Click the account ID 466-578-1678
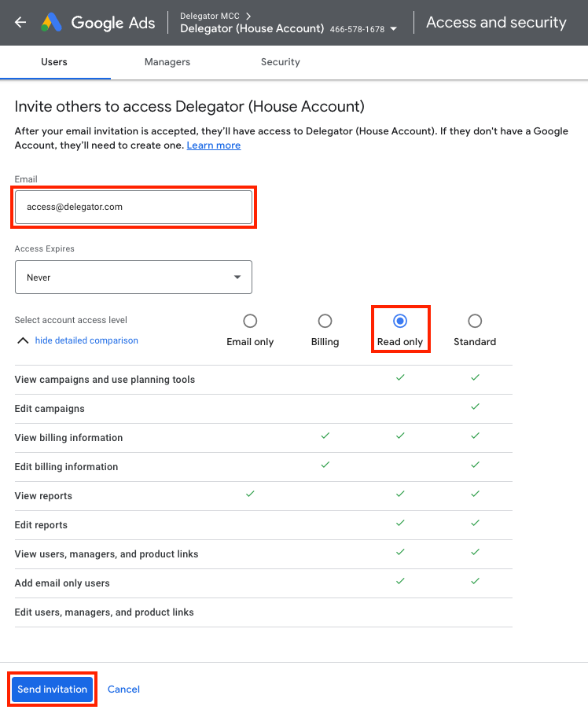 click(357, 29)
